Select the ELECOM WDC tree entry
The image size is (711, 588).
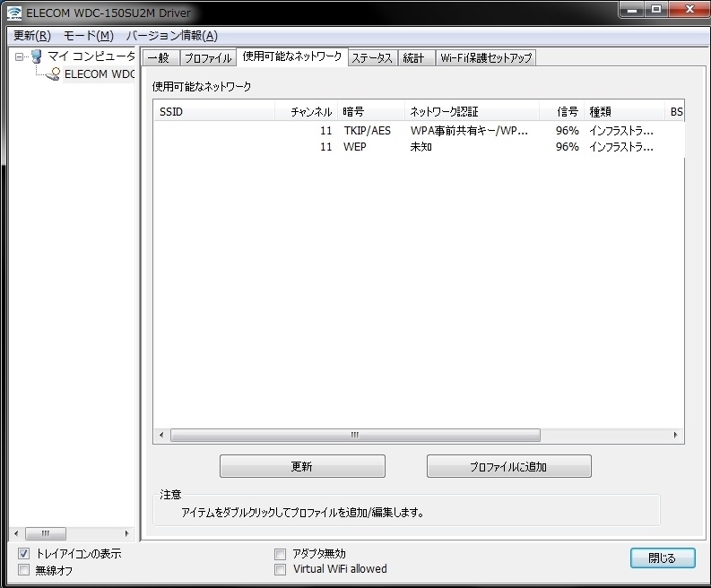point(100,73)
